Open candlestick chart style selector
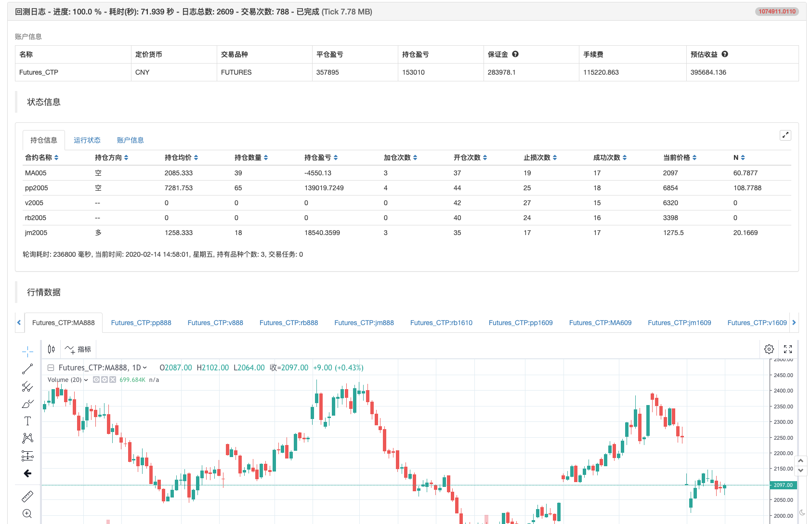 51,349
